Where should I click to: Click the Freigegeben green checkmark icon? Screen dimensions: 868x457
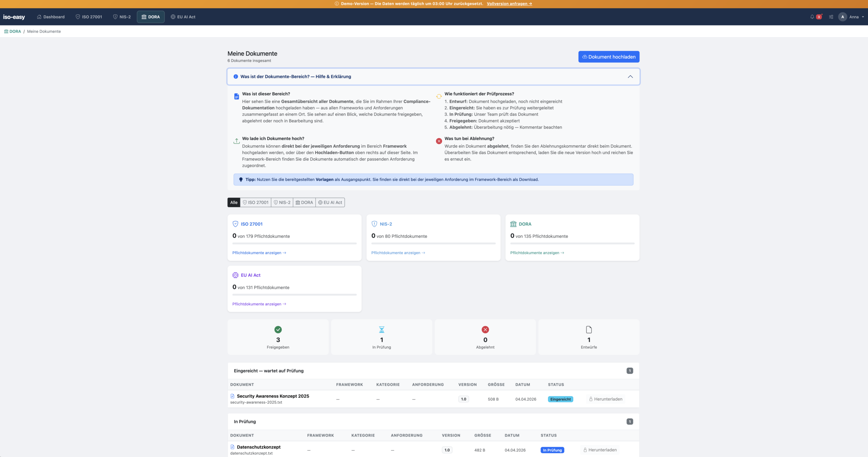click(278, 329)
